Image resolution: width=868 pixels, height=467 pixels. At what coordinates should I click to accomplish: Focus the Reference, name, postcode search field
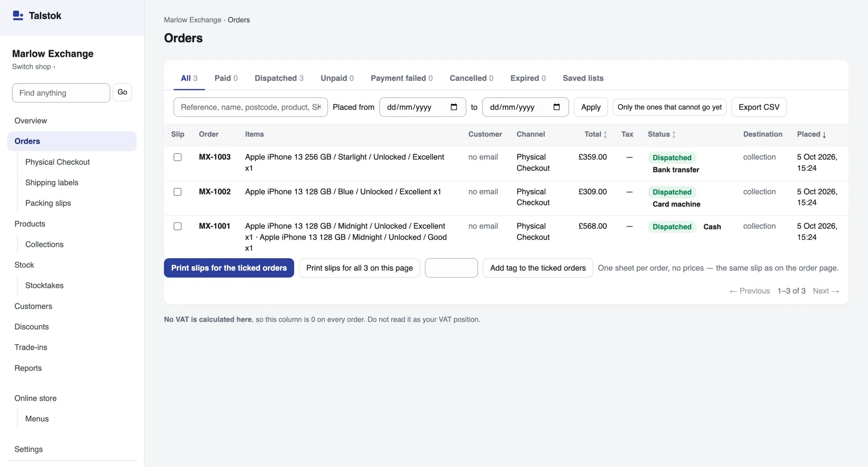coord(251,107)
